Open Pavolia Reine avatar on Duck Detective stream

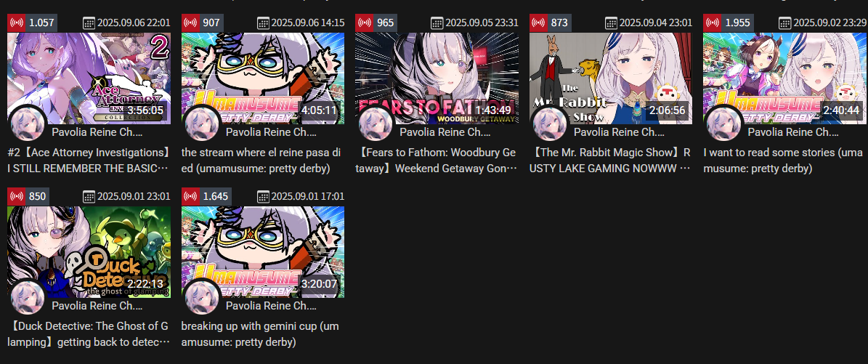coord(28,297)
